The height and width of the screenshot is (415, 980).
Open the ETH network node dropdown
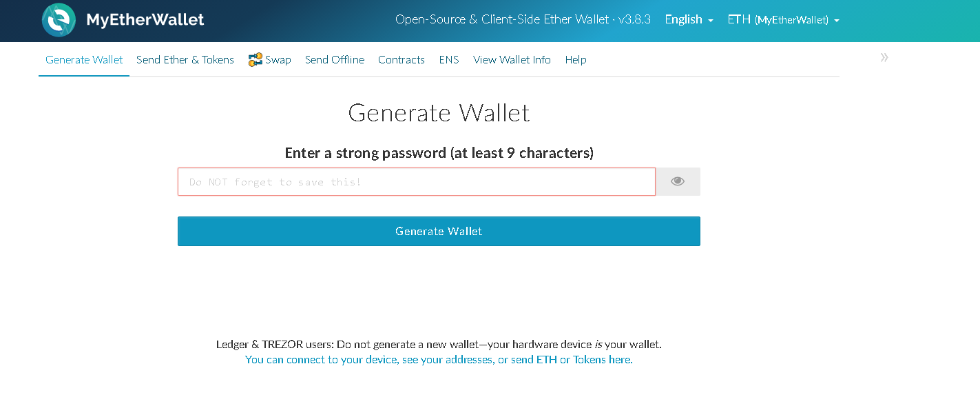click(783, 20)
